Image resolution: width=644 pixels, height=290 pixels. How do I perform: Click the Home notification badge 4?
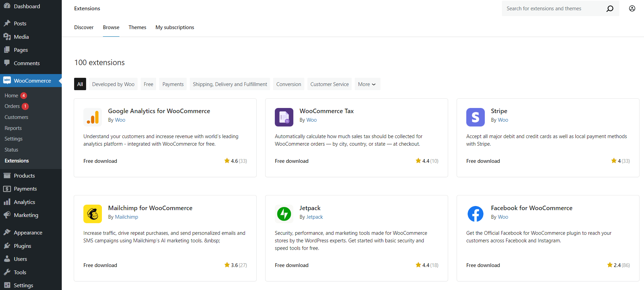point(24,96)
